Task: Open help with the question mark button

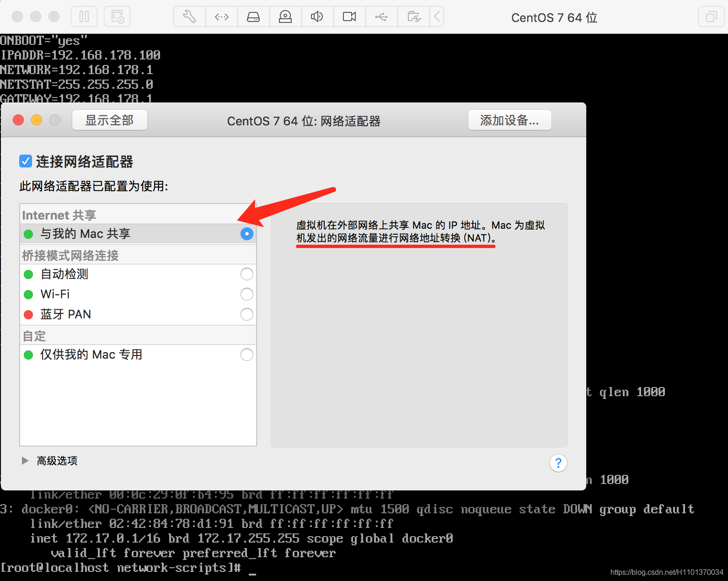Action: (x=558, y=463)
